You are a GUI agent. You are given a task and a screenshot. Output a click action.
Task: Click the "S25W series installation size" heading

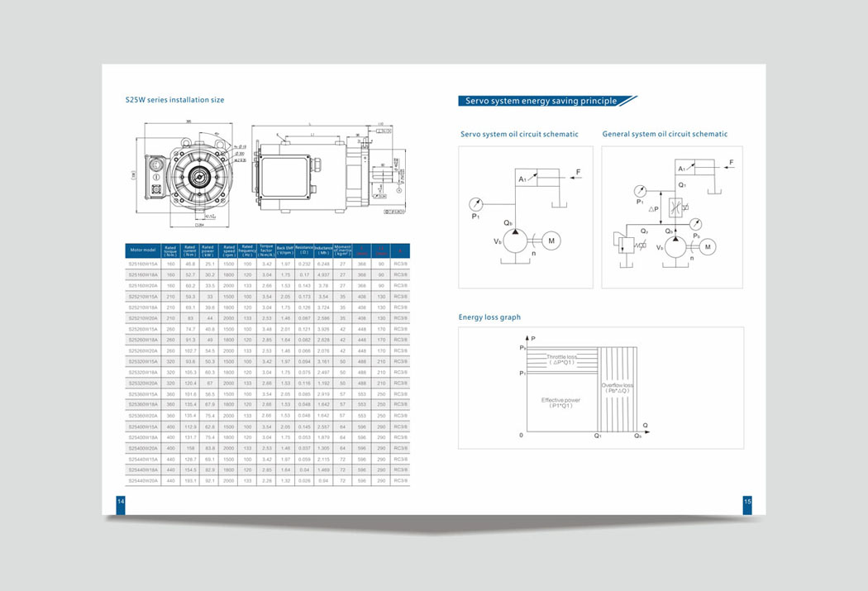pos(174,100)
